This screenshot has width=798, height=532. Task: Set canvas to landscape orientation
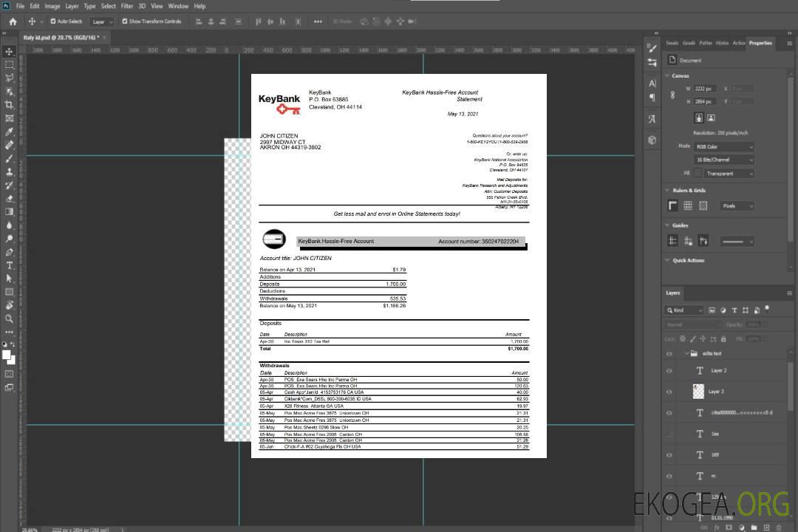click(x=711, y=118)
